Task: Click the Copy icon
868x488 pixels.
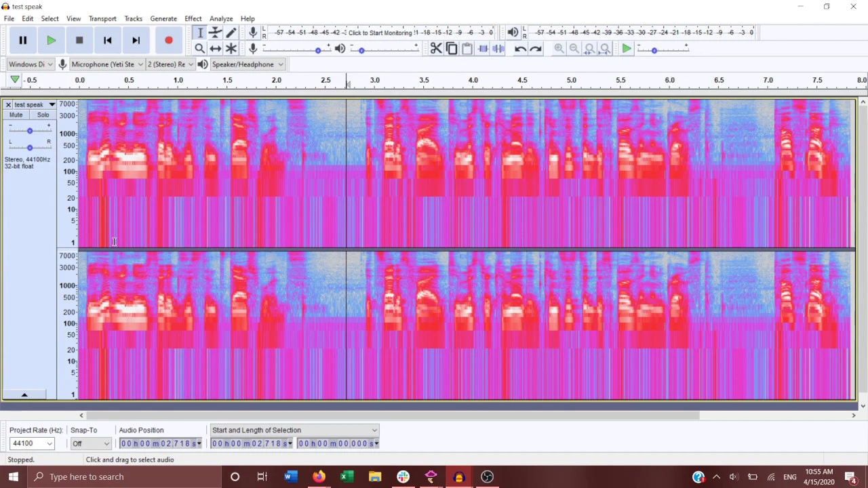Action: [x=452, y=49]
